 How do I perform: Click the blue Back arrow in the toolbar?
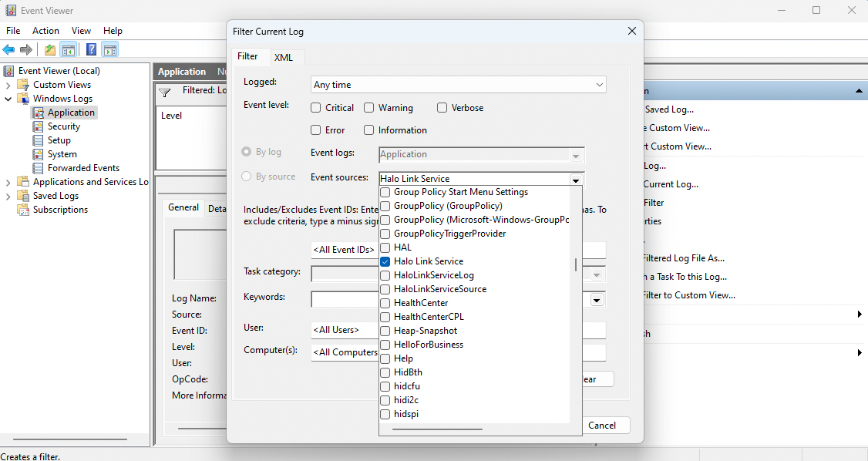click(x=8, y=50)
